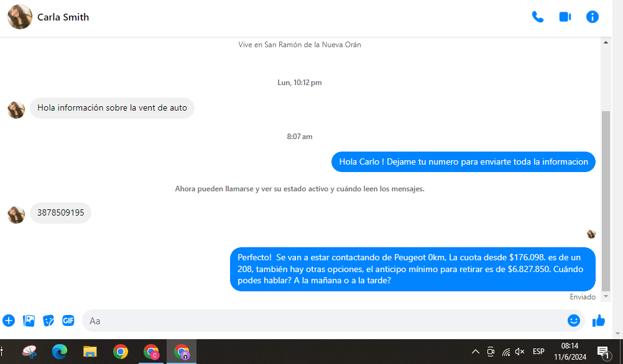Image resolution: width=623 pixels, height=364 pixels.
Task: Start a voice call with Carla Smith
Action: (537, 17)
